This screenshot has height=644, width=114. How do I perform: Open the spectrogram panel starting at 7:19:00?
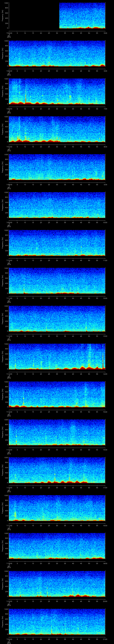(x=57, y=584)
